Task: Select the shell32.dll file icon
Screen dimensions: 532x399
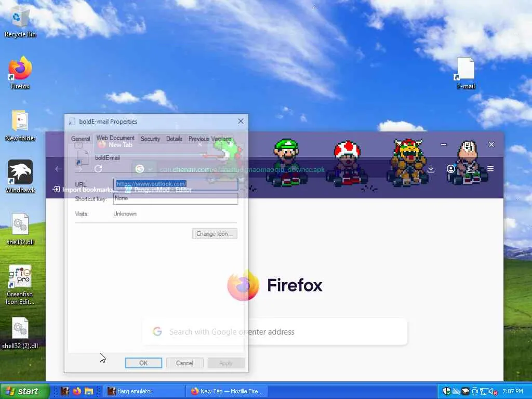Action: coord(20,229)
